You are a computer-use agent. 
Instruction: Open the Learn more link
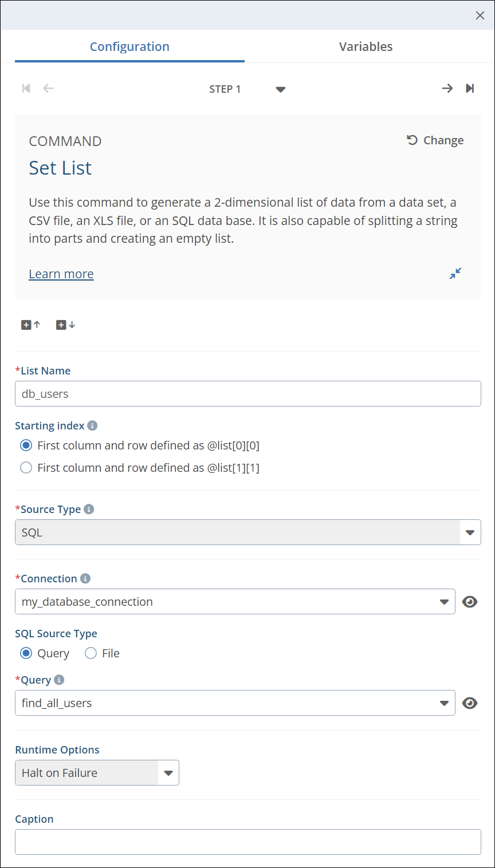point(61,274)
